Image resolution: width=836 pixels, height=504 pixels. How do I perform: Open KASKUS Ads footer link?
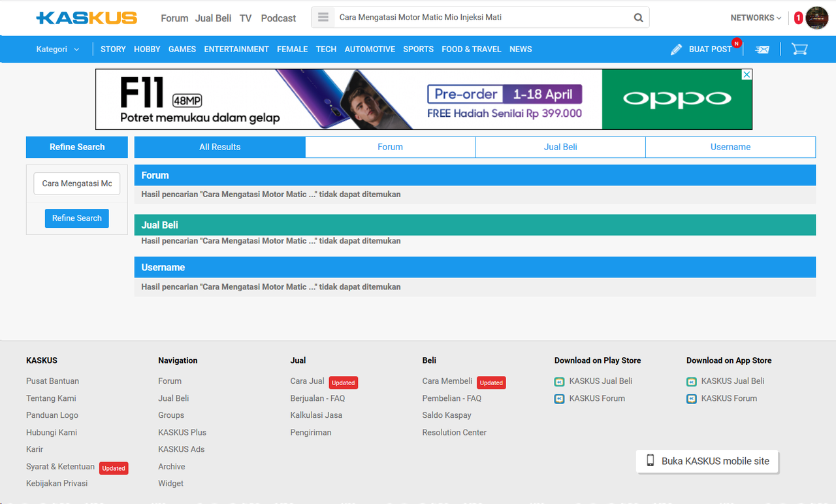181,449
